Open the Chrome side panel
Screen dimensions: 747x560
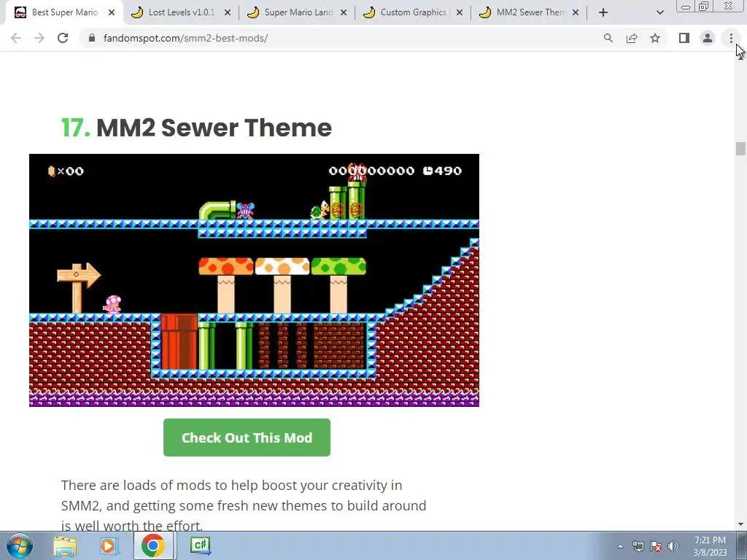click(684, 38)
